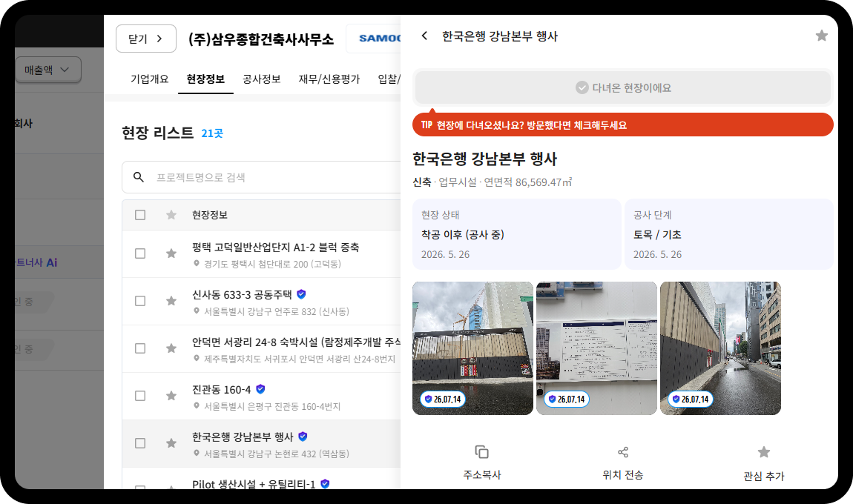Click address 서울특별시 강남구 논현로 432 (역삼동)
The image size is (853, 504).
pos(277,454)
